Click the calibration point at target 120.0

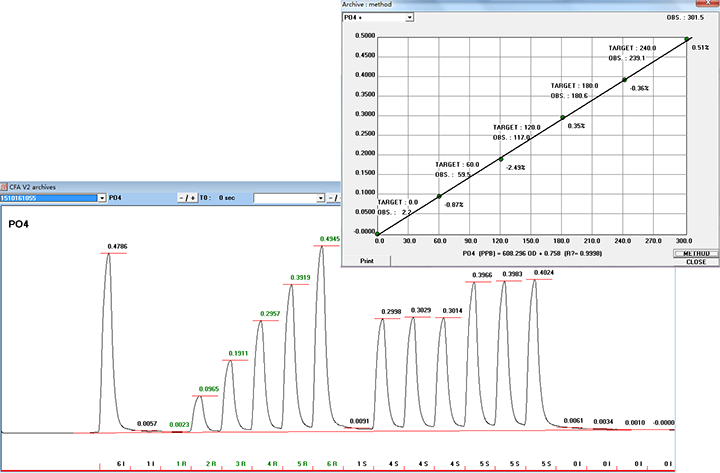click(x=501, y=158)
